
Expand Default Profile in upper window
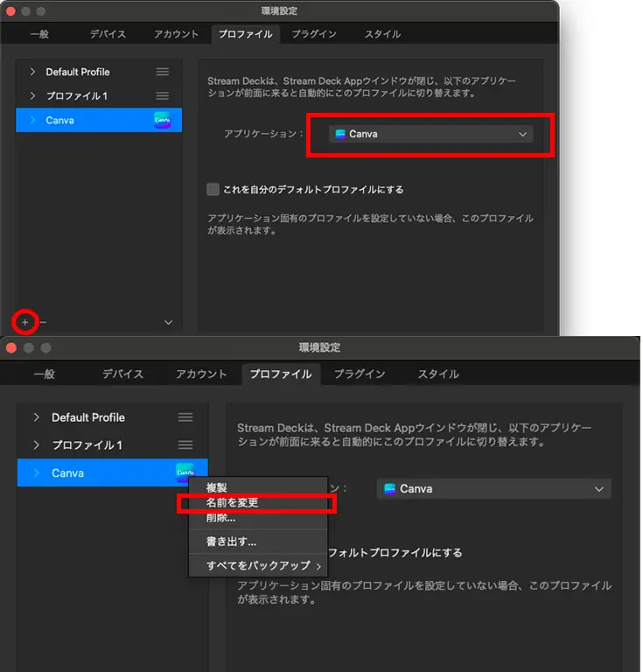coord(32,72)
